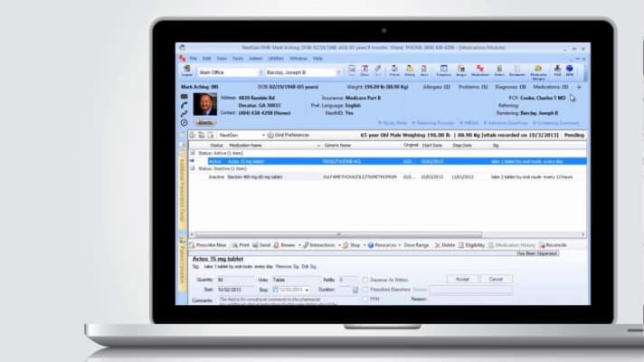Screen dimensions: 644x362
Task: Click the History toolbar icon
Action: click(x=409, y=70)
